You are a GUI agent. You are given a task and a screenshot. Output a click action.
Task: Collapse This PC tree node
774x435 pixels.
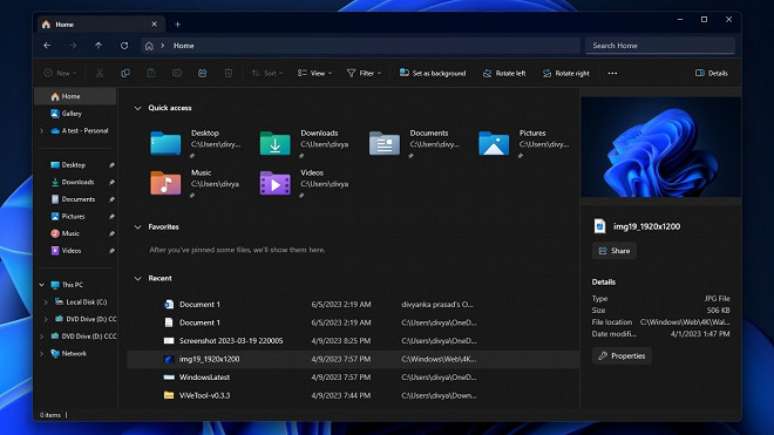tap(42, 285)
